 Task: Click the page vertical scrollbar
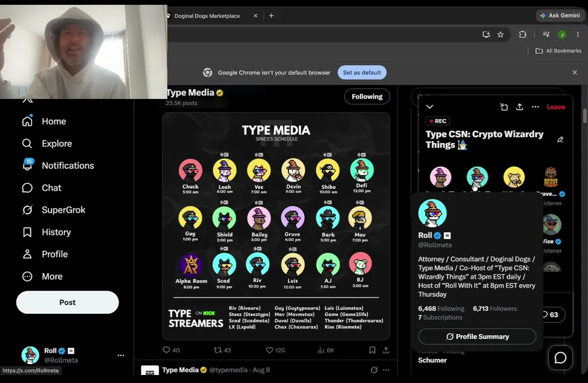coord(585,115)
